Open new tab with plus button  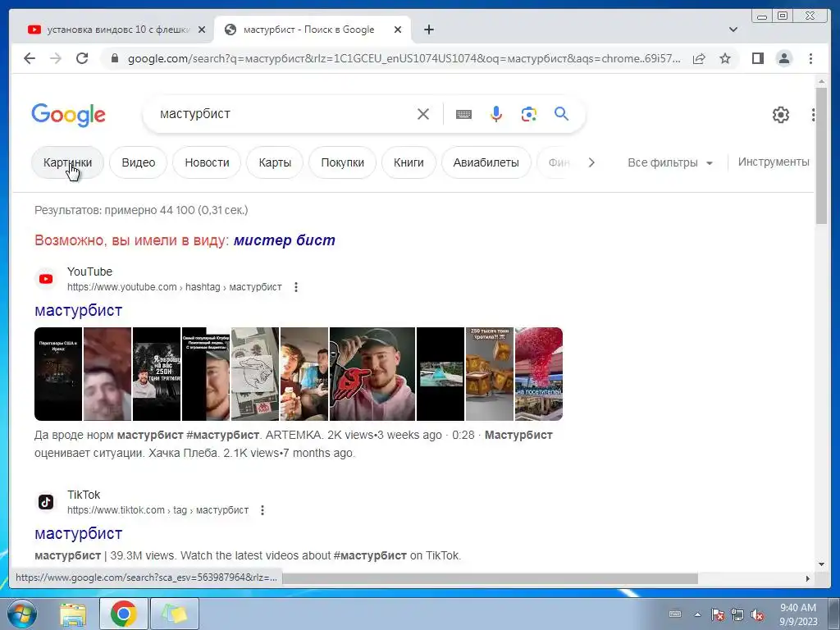tap(428, 30)
